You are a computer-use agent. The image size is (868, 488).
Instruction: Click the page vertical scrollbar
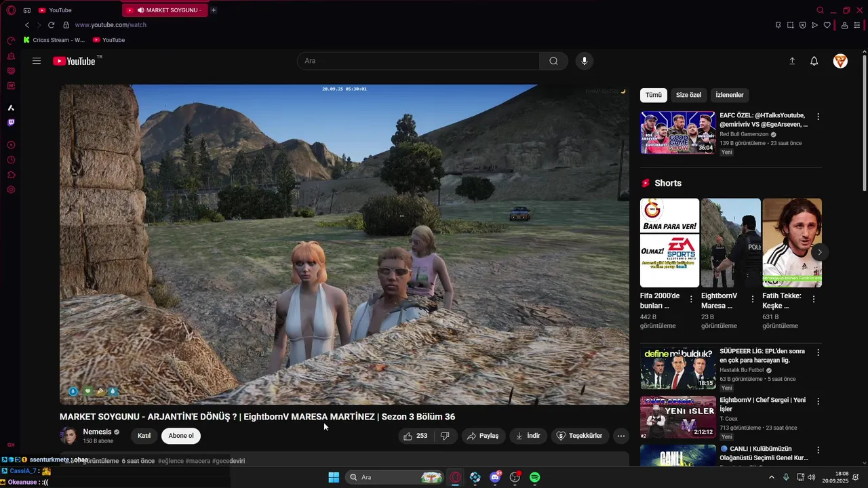[x=864, y=122]
